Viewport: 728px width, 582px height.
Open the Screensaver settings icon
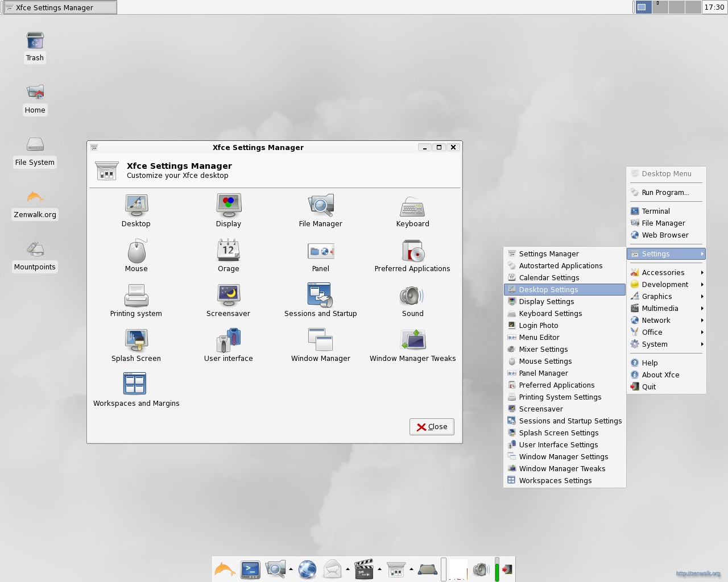[229, 301]
